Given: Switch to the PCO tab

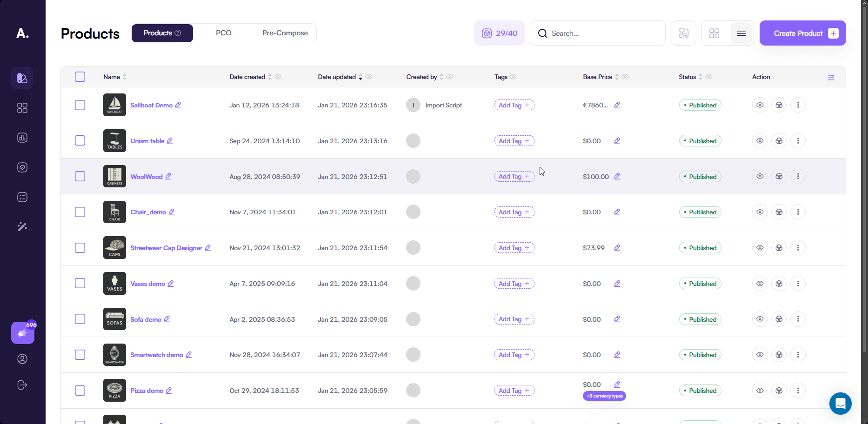Looking at the screenshot, I should click(223, 33).
